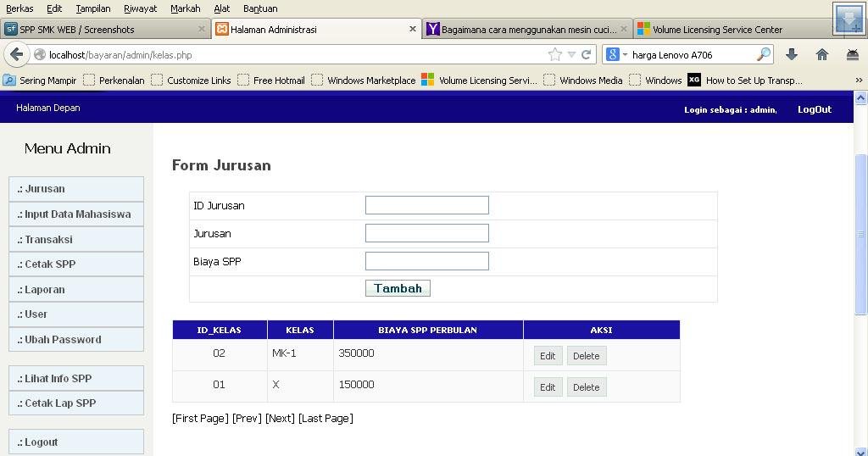Delete the MK-1 class row
Image resolution: width=868 pixels, height=456 pixels.
coord(587,356)
